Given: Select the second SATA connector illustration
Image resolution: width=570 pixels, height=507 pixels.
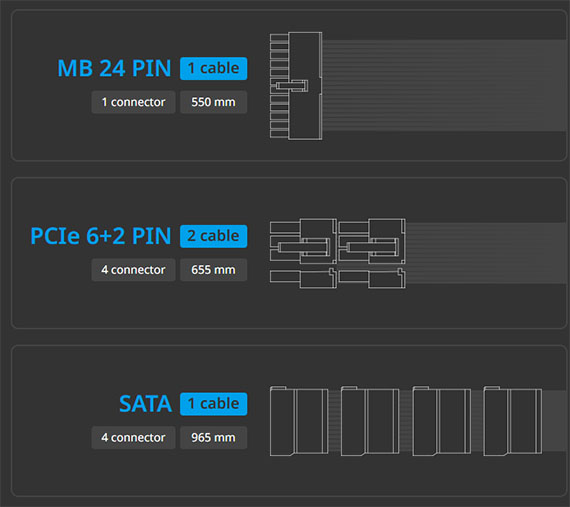Looking at the screenshot, I should coord(370,421).
